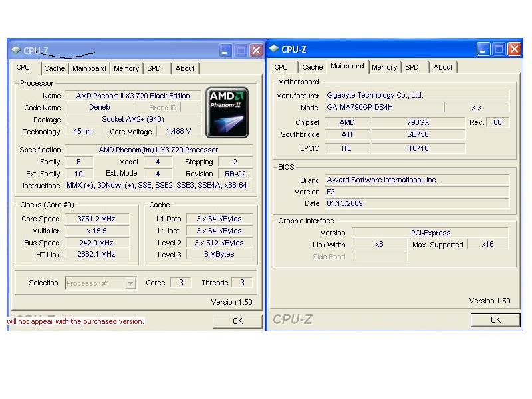The width and height of the screenshot is (532, 399).
Task: Switch to CPU tab in right window
Action: tap(281, 67)
